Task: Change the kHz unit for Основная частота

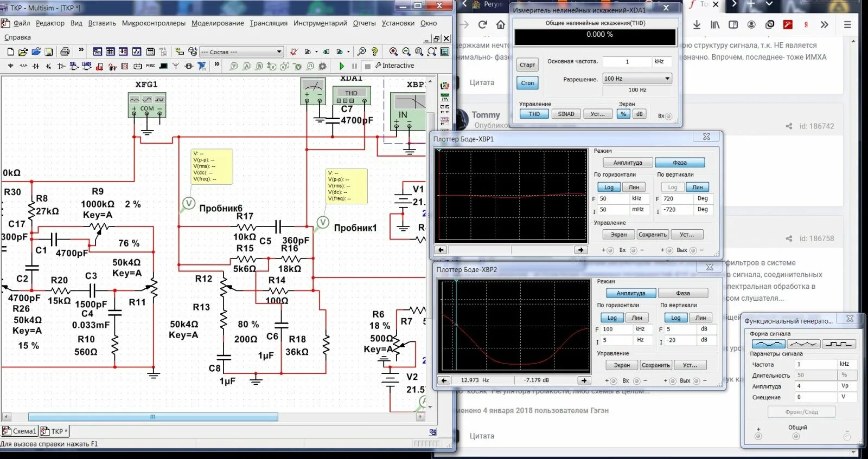Action: pos(662,61)
